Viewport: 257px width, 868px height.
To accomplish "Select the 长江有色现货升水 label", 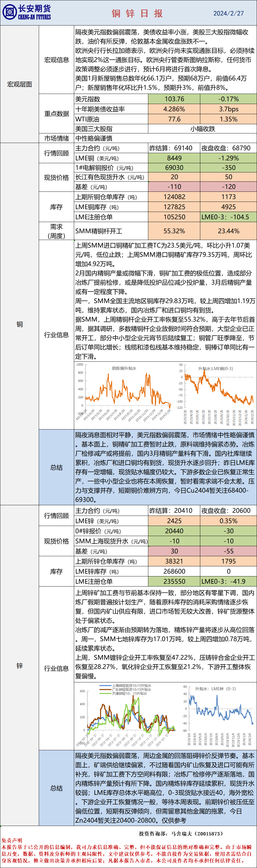I will [110, 177].
